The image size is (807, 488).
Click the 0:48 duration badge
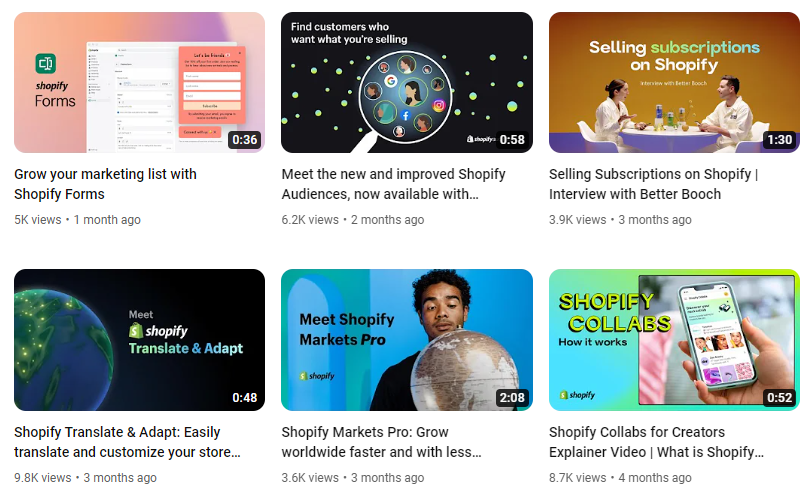(244, 398)
